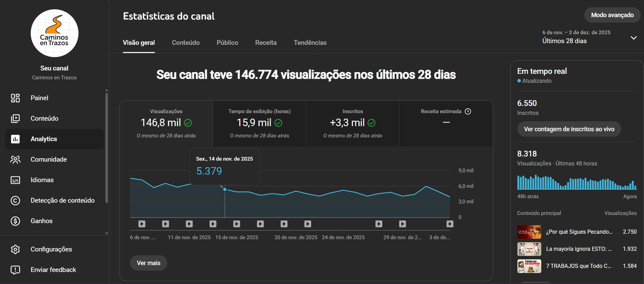Click the 1.584 views value

click(630, 266)
